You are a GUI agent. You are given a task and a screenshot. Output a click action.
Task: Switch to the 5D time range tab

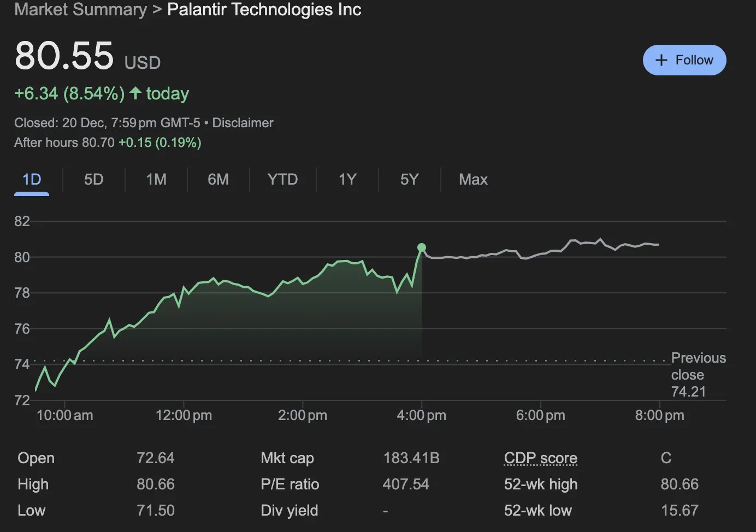coord(93,180)
